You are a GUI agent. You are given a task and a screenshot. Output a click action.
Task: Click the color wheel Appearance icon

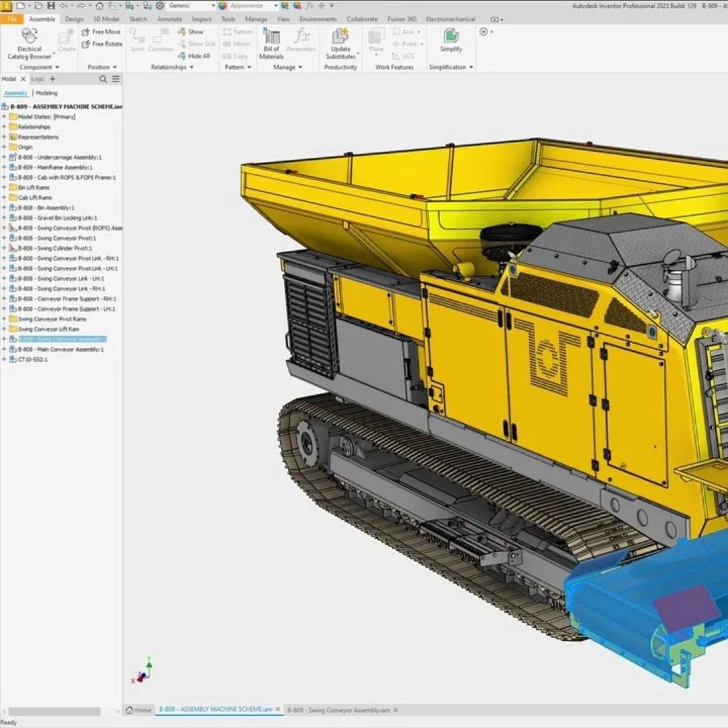(222, 5)
